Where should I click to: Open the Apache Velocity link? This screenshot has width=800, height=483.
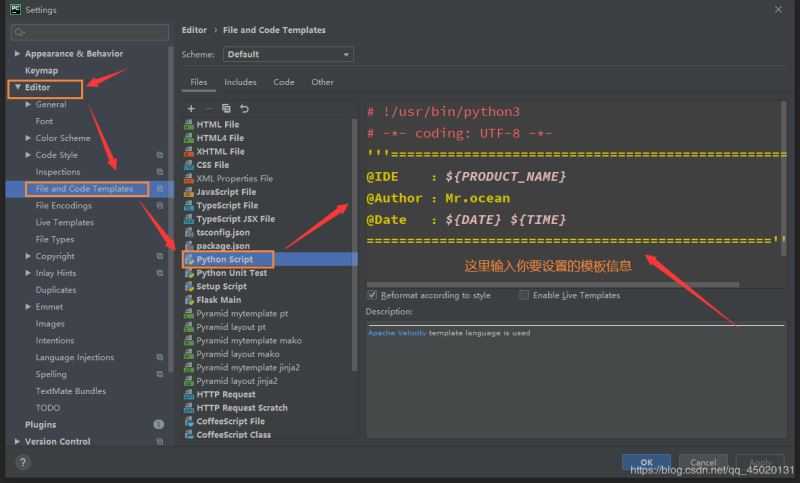[x=397, y=333]
